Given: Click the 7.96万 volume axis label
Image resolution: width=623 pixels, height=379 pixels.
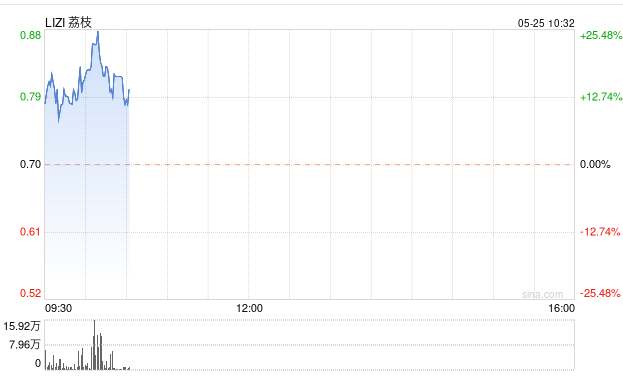Looking at the screenshot, I should click(25, 344).
